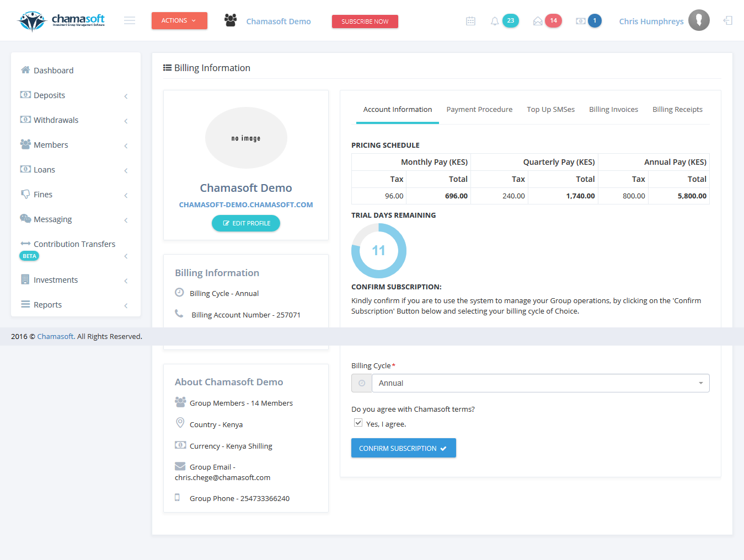The height and width of the screenshot is (560, 744).
Task: Click the Annual Pay total 5,800.00
Action: tap(692, 196)
